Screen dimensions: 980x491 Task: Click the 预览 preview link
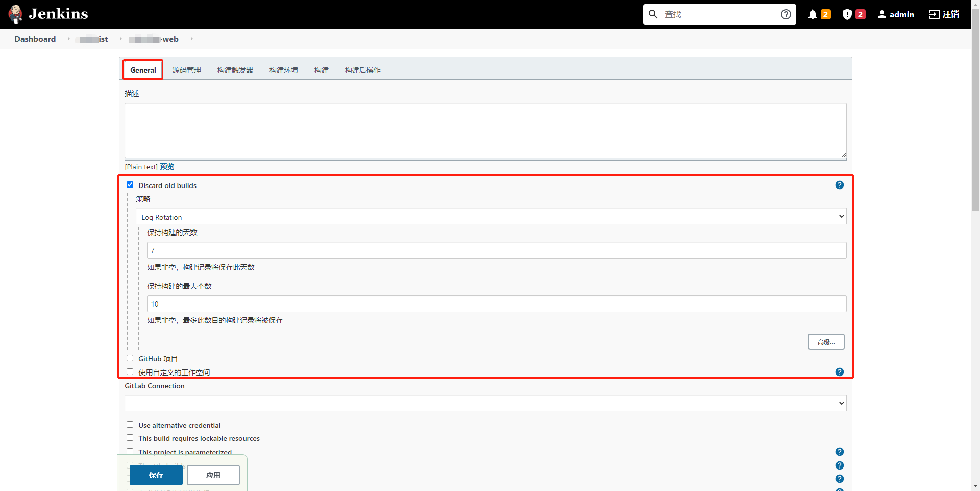pyautogui.click(x=167, y=167)
